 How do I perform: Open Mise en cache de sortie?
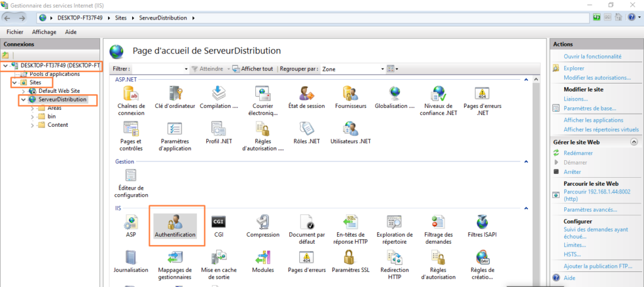(x=219, y=264)
